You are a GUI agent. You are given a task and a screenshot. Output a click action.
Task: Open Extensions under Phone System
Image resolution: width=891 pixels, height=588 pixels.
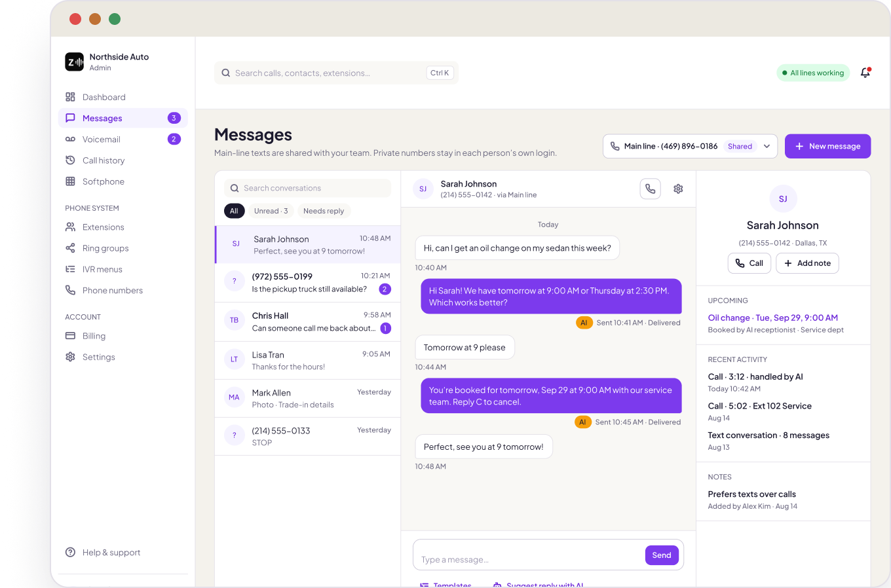click(x=123, y=227)
